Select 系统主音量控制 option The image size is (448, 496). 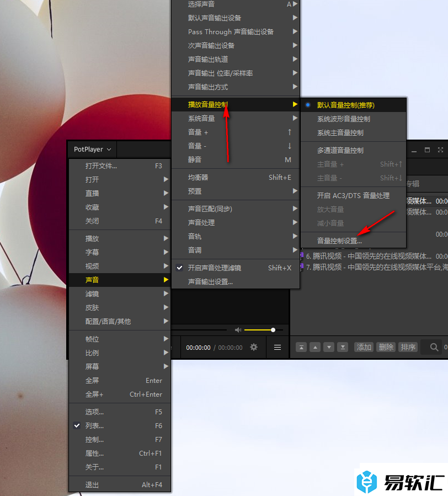[x=354, y=133]
